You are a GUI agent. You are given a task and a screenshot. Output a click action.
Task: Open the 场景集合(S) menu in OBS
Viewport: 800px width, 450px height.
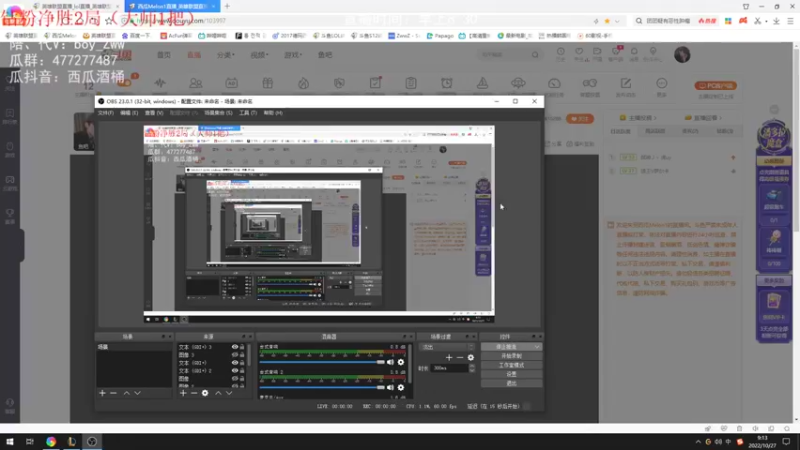pos(218,113)
